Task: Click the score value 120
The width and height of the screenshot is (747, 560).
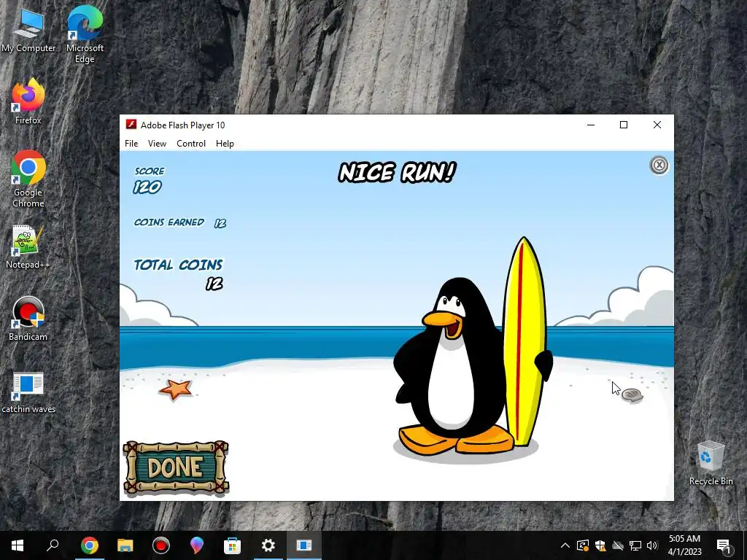Action: (x=147, y=187)
